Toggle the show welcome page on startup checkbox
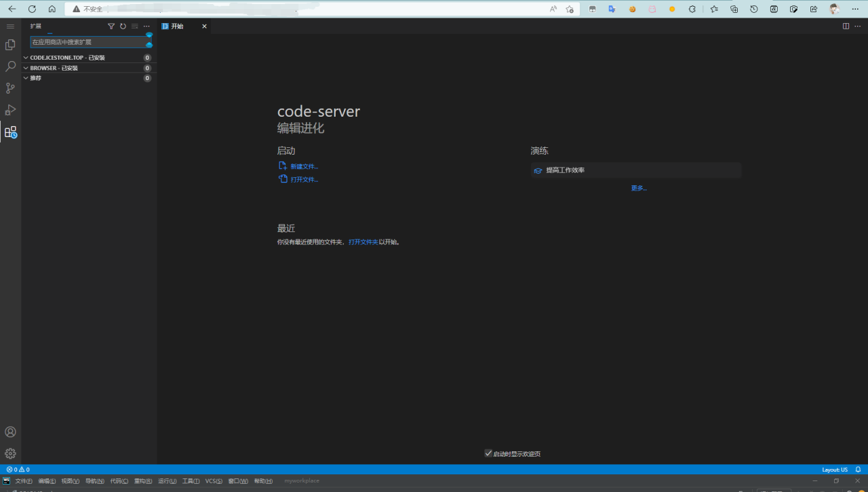Screen dimensions: 868x492 coord(488,453)
